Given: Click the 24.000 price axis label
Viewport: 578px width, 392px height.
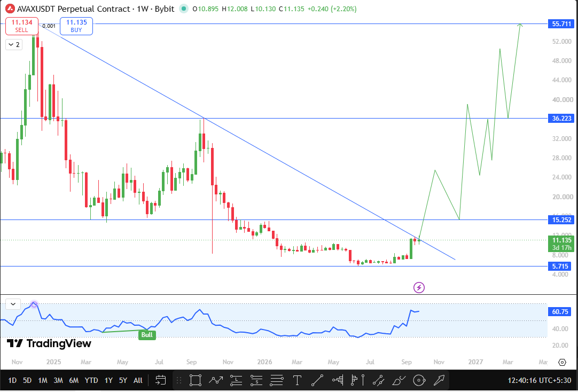Looking at the screenshot, I should 563,177.
